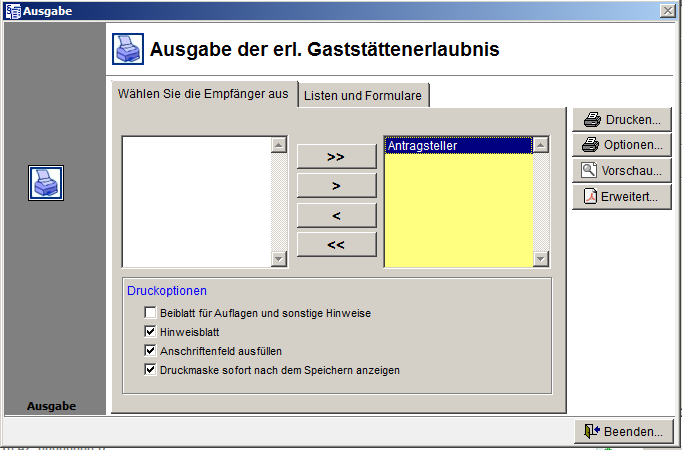
Task: Remove all recipients with << button
Action: pyautogui.click(x=336, y=244)
